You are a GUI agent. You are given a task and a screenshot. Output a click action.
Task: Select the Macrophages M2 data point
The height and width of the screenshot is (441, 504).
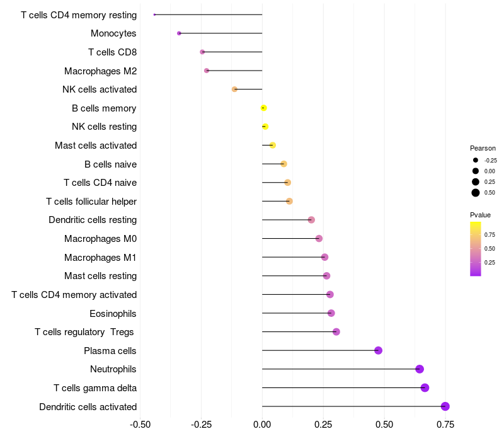pos(207,71)
